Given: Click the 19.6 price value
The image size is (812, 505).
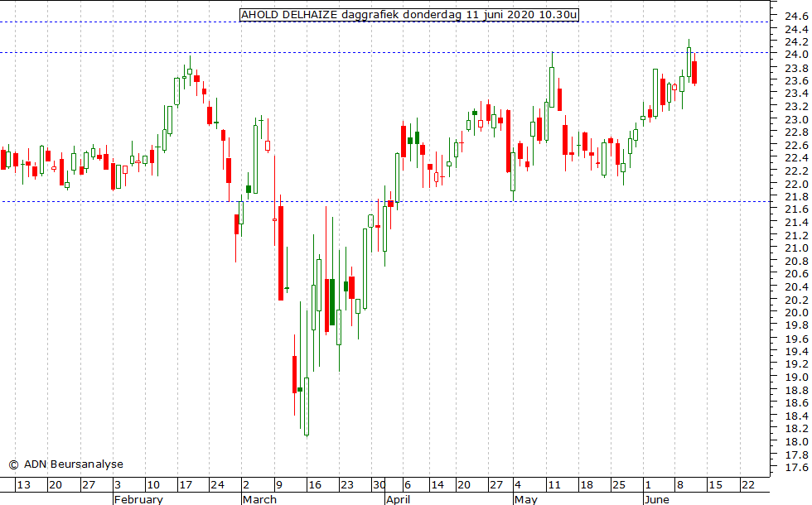Looking at the screenshot, I should point(796,339).
